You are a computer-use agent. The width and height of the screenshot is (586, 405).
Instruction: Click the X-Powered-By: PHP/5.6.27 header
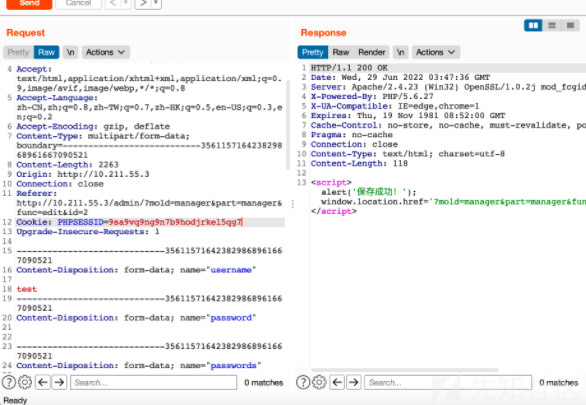click(x=372, y=97)
